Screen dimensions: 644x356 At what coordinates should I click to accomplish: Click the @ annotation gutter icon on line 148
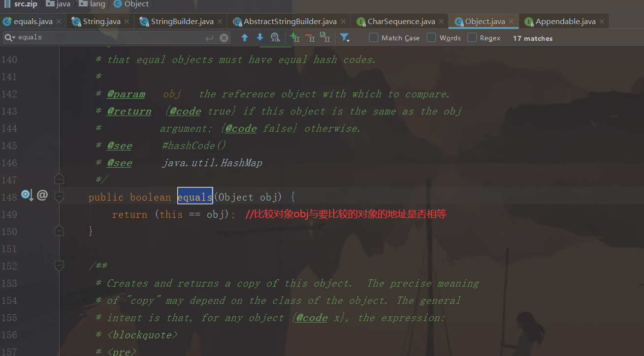click(x=42, y=195)
